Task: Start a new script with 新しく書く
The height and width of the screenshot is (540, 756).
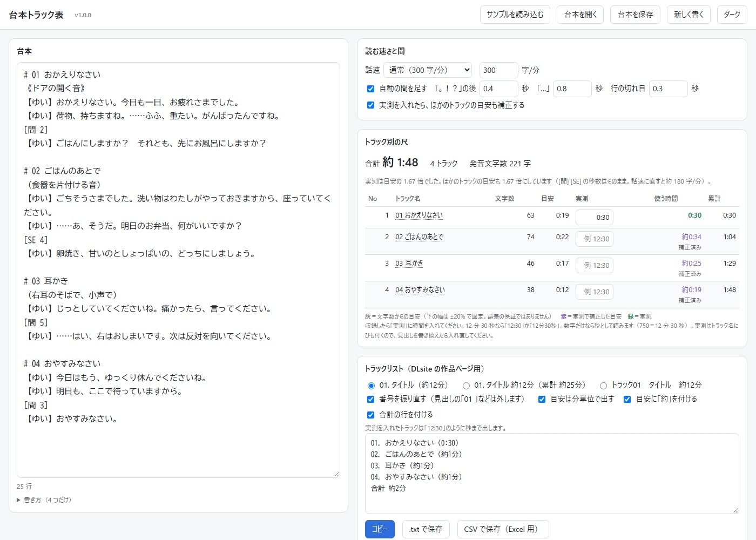Action: click(x=688, y=15)
